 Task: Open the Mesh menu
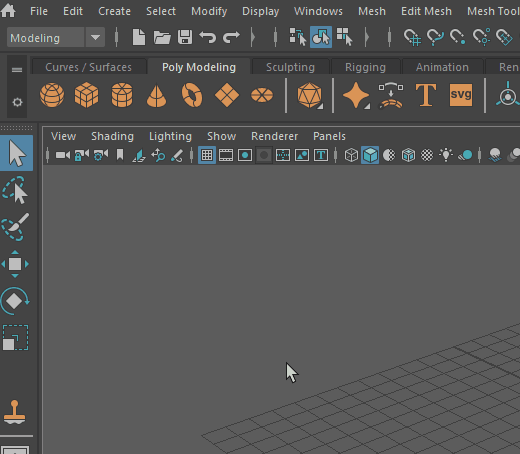[372, 11]
